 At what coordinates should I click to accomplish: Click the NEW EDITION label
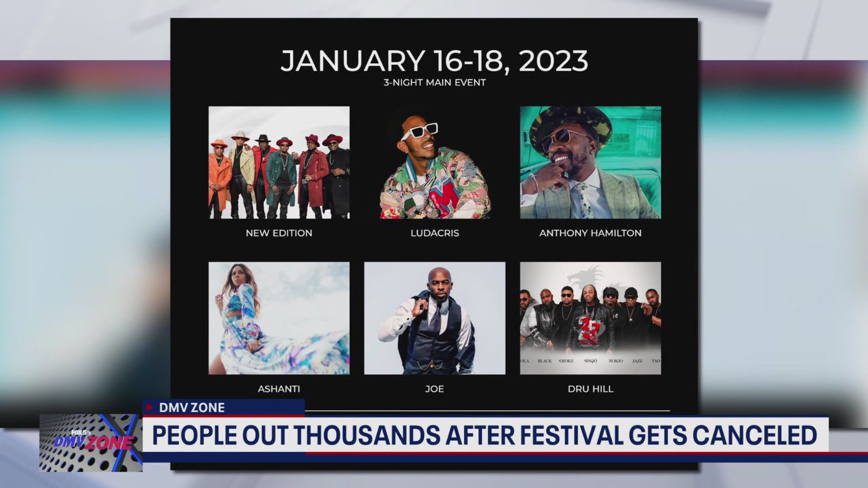click(279, 232)
